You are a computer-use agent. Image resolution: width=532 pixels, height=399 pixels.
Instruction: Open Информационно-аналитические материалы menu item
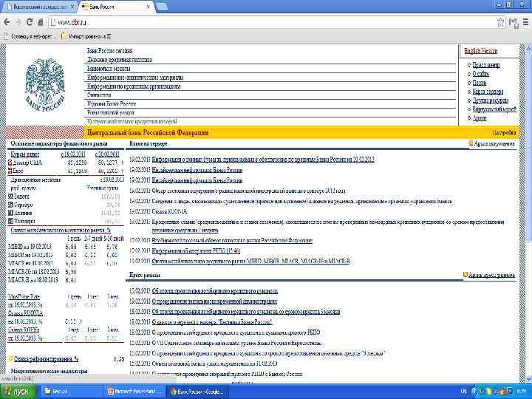[x=135, y=78]
